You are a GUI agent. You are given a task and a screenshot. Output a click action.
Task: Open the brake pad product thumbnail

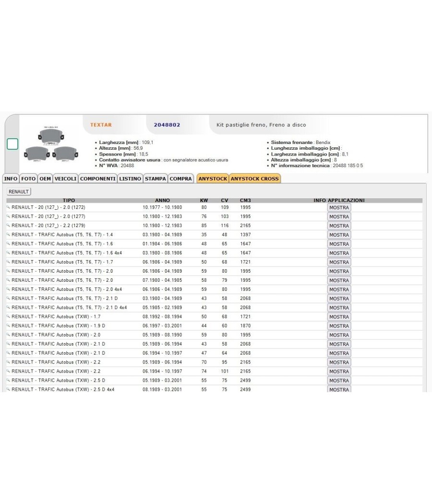click(x=51, y=144)
